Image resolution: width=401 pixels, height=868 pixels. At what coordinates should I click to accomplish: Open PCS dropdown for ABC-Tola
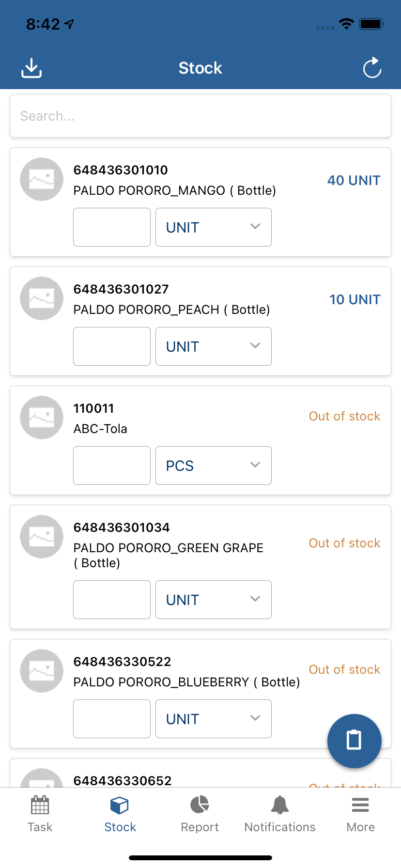pyautogui.click(x=213, y=465)
